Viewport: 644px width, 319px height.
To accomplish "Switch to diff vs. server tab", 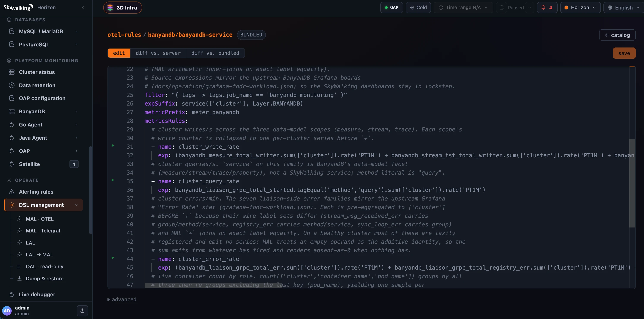I will [158, 53].
